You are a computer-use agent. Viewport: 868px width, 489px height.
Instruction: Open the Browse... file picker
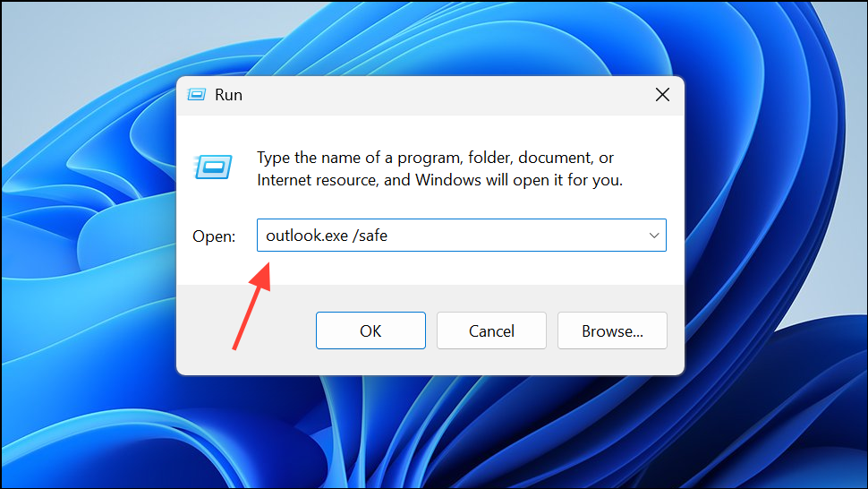[x=612, y=330]
